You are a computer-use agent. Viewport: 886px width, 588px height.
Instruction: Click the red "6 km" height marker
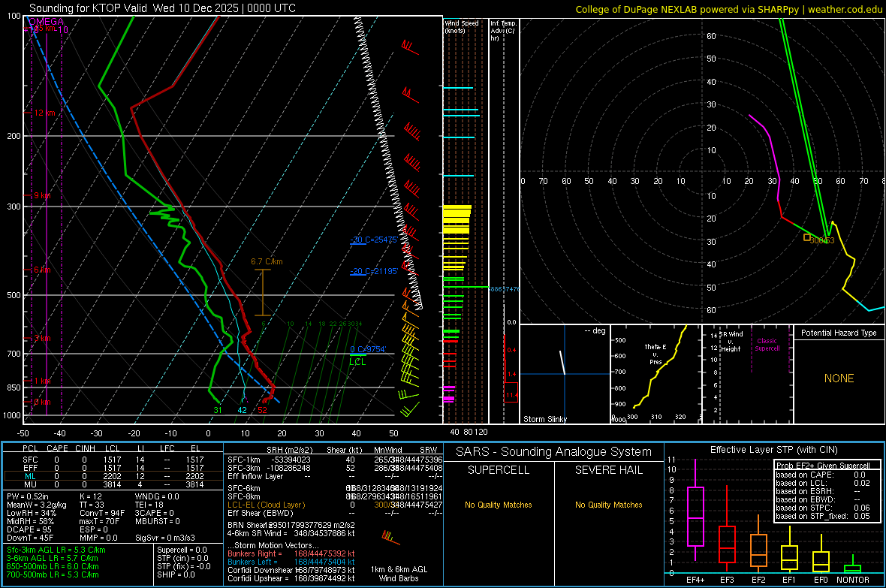tap(42, 270)
